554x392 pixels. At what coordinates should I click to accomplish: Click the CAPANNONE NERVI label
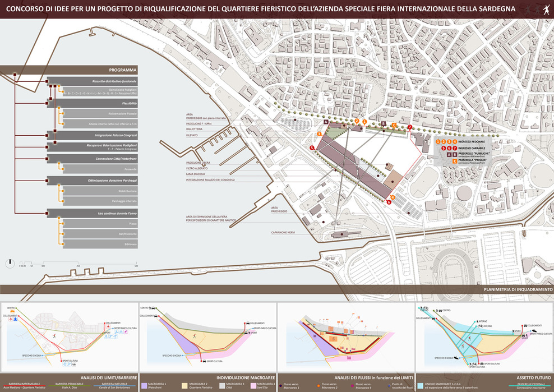pos(283,233)
